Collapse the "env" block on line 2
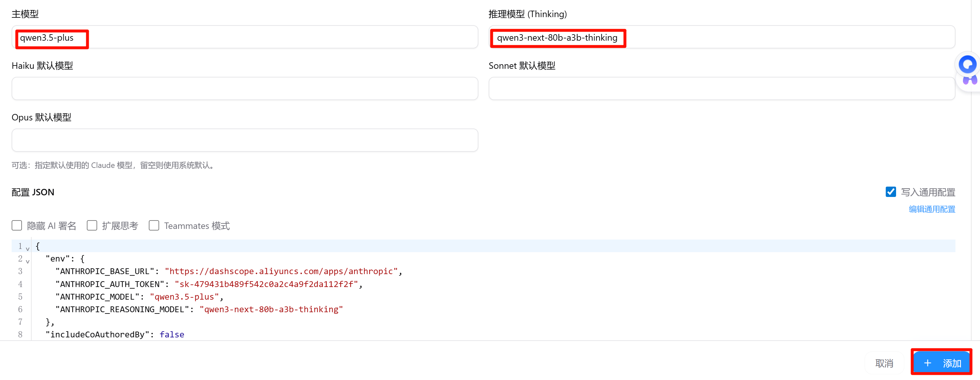Viewport: 980px width, 380px height. 27,261
